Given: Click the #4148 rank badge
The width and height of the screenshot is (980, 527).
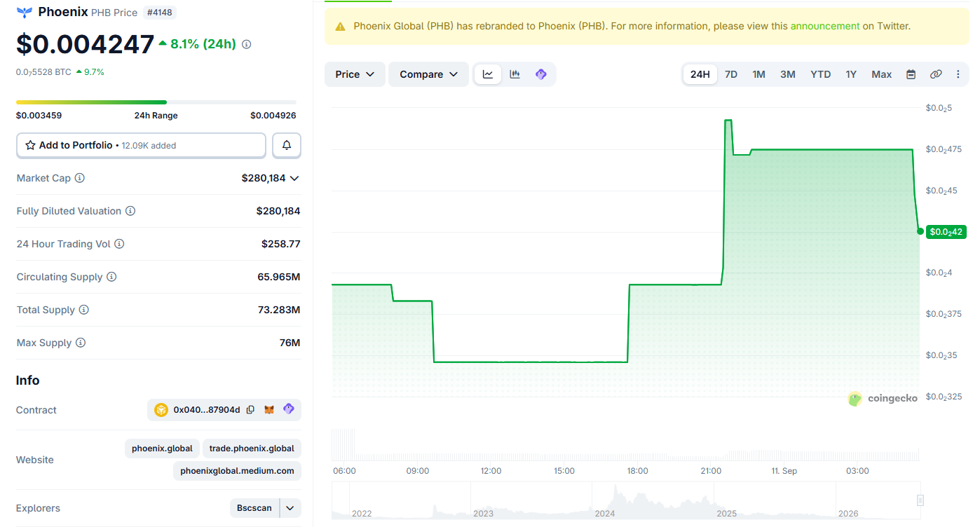Looking at the screenshot, I should tap(160, 12).
